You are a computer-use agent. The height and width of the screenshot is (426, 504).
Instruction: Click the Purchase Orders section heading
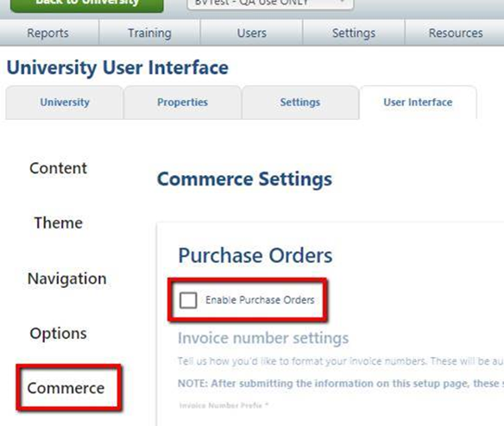click(255, 256)
